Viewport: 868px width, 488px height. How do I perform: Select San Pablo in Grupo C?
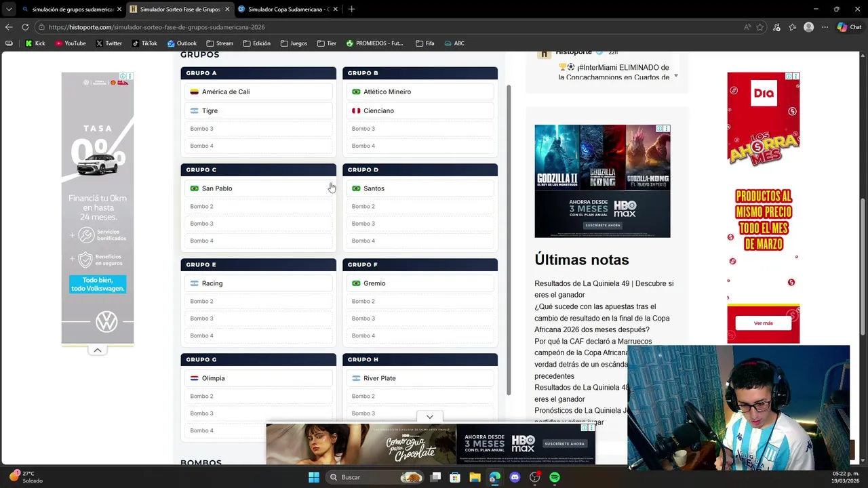[258, 188]
